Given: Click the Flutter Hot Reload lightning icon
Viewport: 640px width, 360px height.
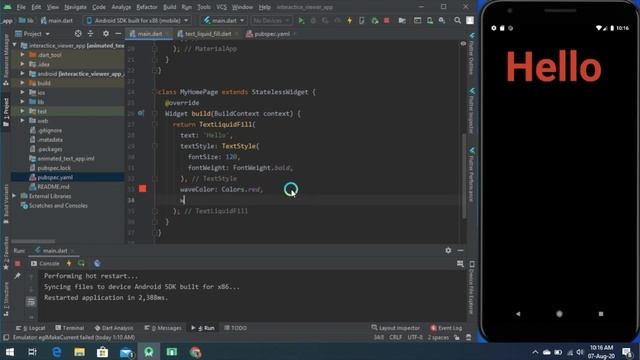Looking at the screenshot, I should coord(349,20).
